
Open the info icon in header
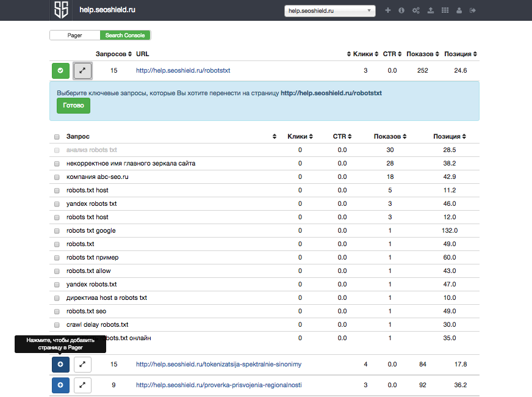[401, 10]
